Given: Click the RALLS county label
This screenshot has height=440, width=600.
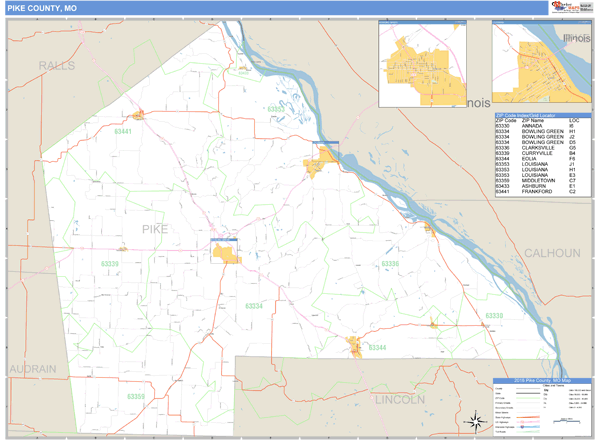Looking at the screenshot, I should [57, 65].
